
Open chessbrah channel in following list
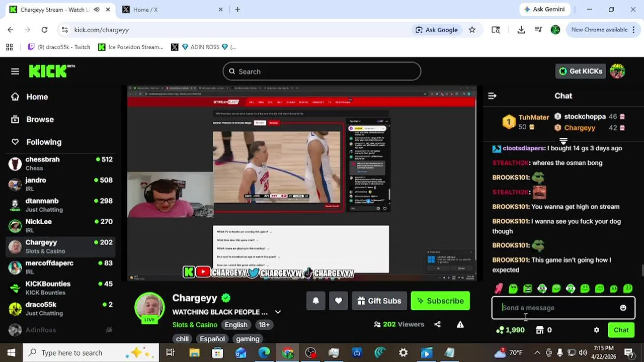(61, 163)
